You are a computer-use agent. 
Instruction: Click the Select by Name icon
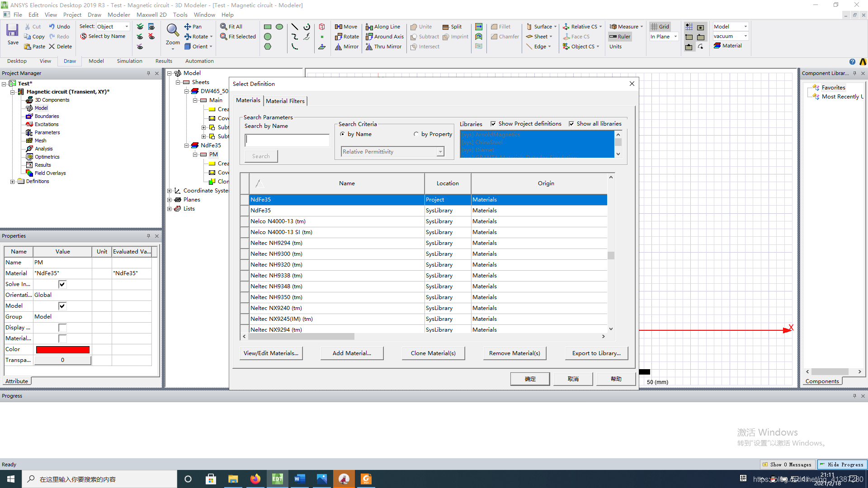(84, 36)
